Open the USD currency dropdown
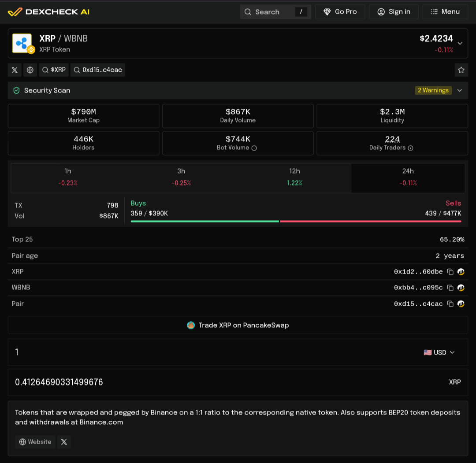Image resolution: width=476 pixels, height=463 pixels. coord(439,352)
